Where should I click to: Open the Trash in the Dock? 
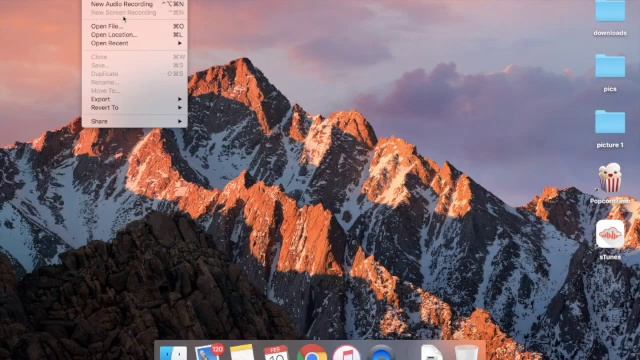(466, 353)
